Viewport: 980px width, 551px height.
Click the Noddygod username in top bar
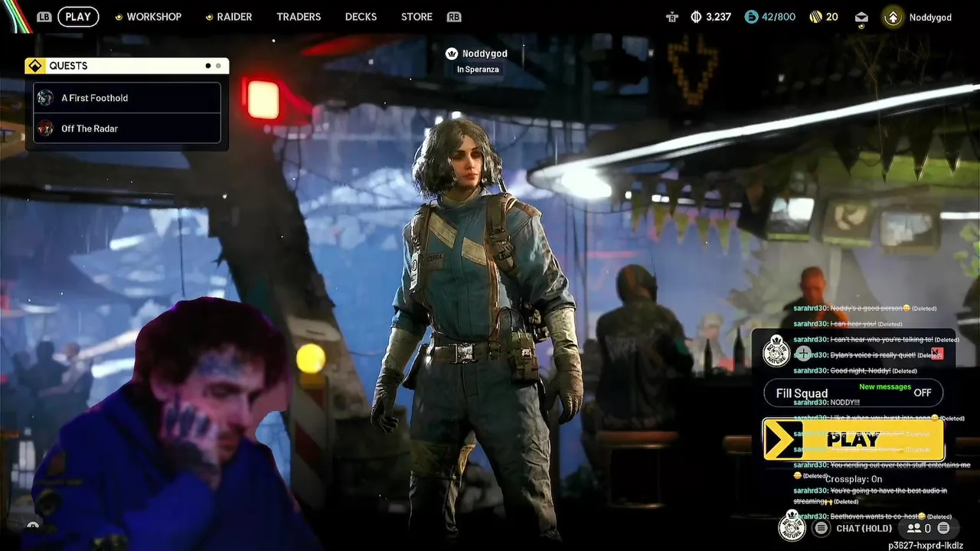[930, 17]
